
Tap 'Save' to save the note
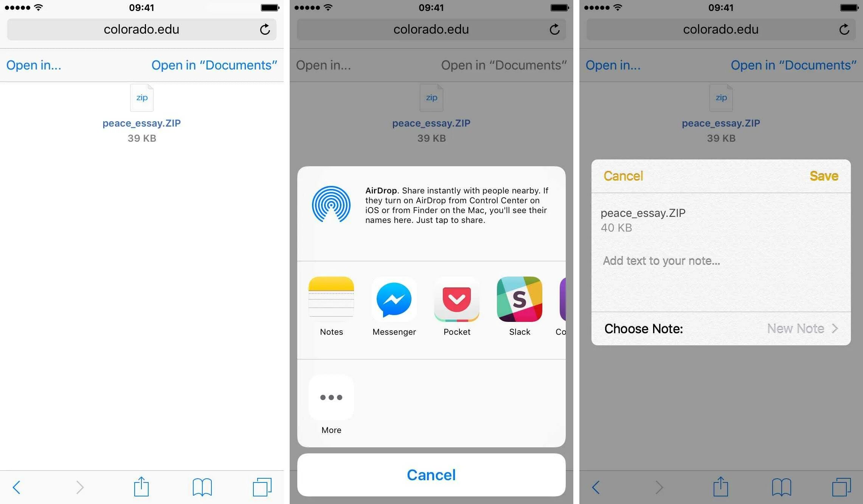click(826, 176)
